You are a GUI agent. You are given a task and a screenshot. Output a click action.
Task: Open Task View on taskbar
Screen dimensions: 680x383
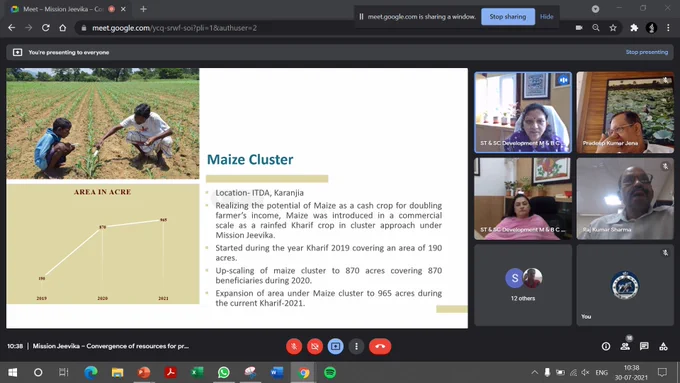pos(64,372)
